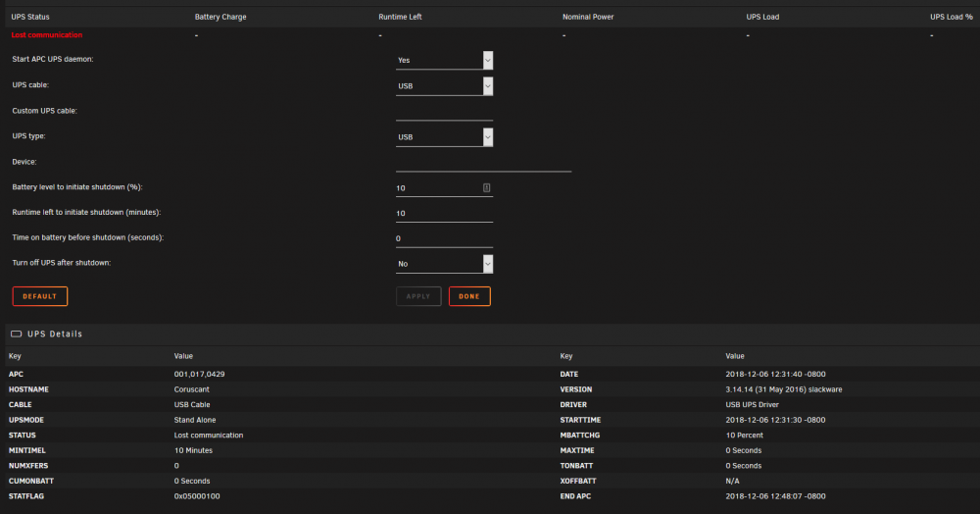Click the Turn off UPS after shutdown label
This screenshot has width=980, height=514.
(61, 263)
